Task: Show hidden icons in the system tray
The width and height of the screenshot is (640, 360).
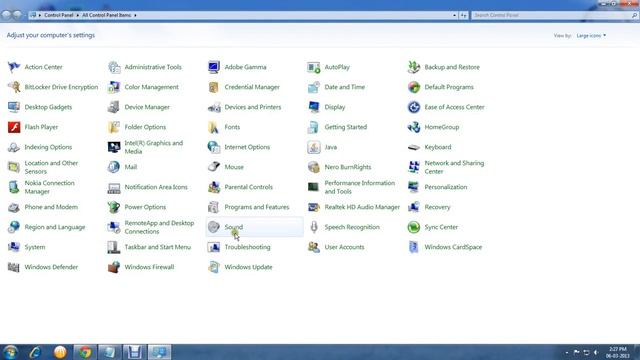Action: [x=567, y=352]
